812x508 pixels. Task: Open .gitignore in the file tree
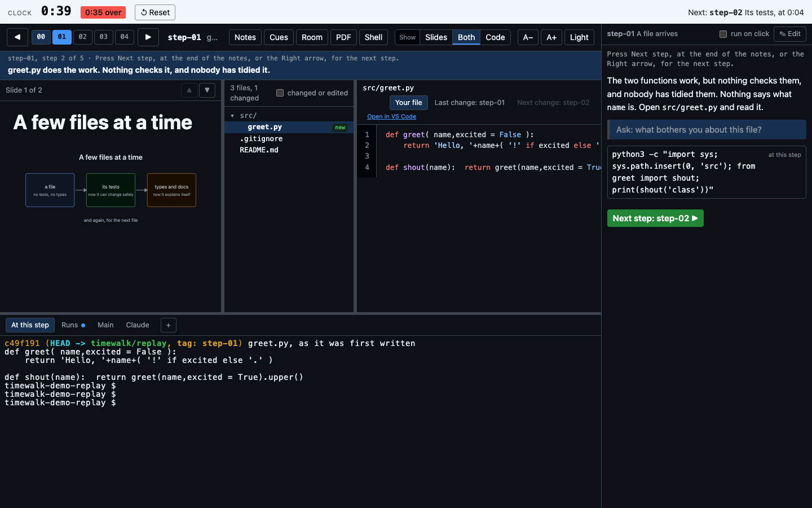289,139
